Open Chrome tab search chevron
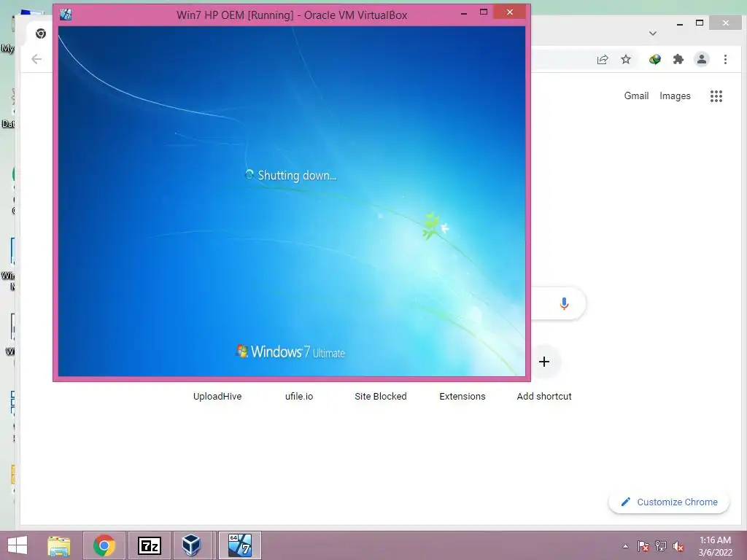Screen dimensions: 747x560 [x=653, y=34]
